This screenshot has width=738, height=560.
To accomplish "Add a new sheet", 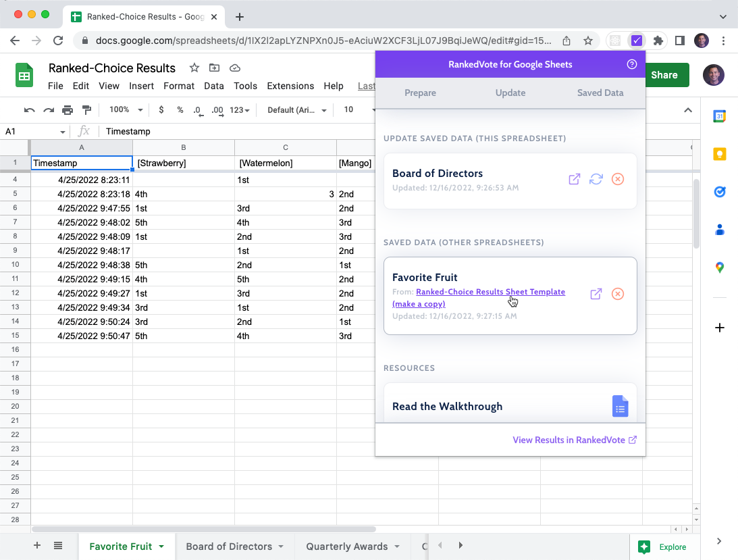I will pyautogui.click(x=36, y=545).
